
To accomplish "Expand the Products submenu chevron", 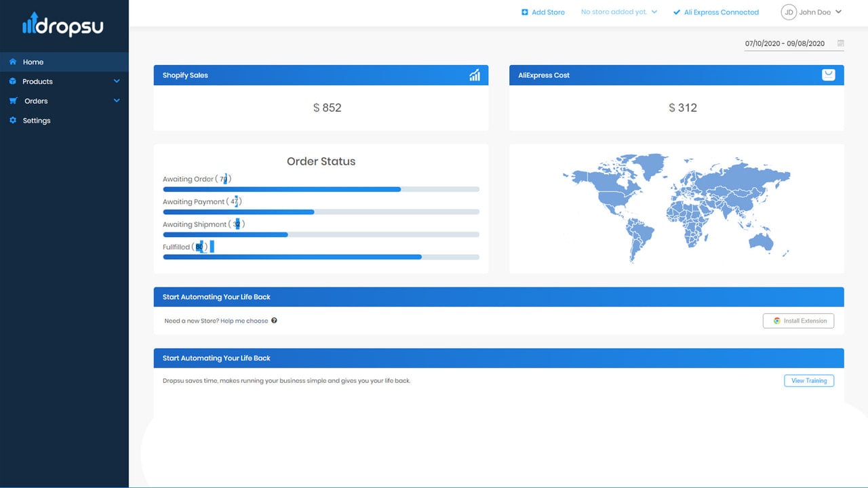I will 117,81.
